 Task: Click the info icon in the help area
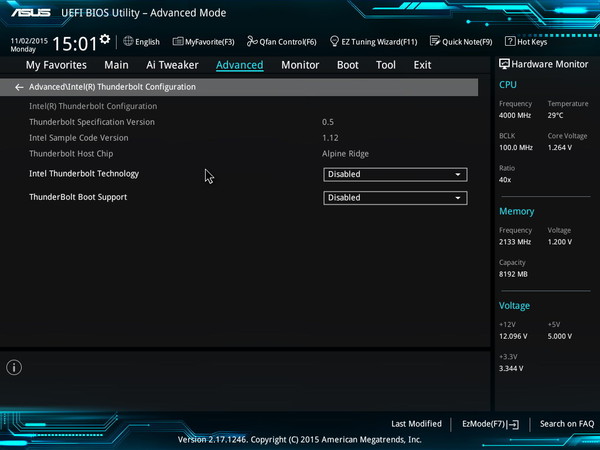click(14, 367)
